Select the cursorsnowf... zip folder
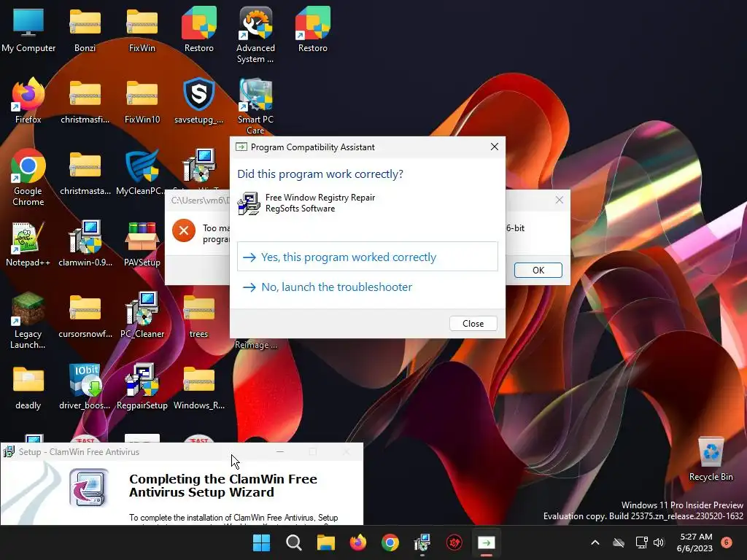The height and width of the screenshot is (560, 747). 85,315
